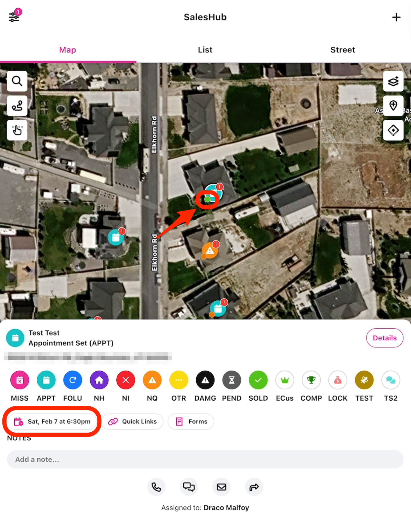The image size is (411, 532).
Task: Open the Details button
Action: coord(384,338)
